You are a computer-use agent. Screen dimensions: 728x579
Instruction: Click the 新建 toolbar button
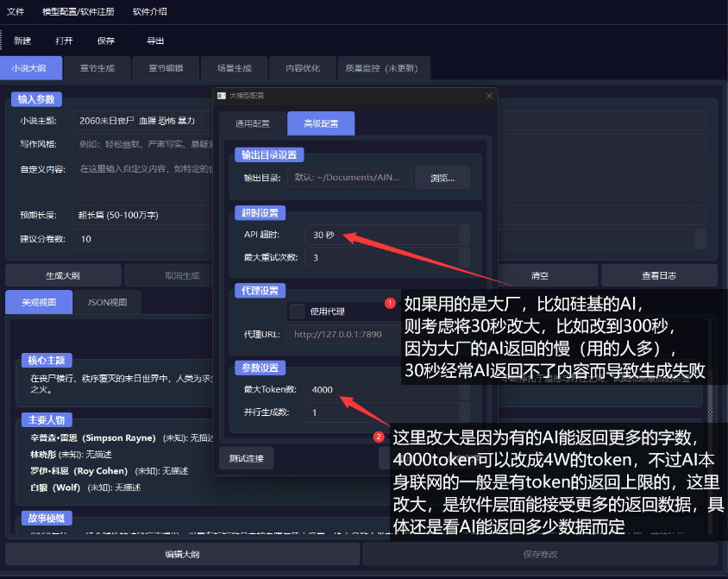point(22,41)
